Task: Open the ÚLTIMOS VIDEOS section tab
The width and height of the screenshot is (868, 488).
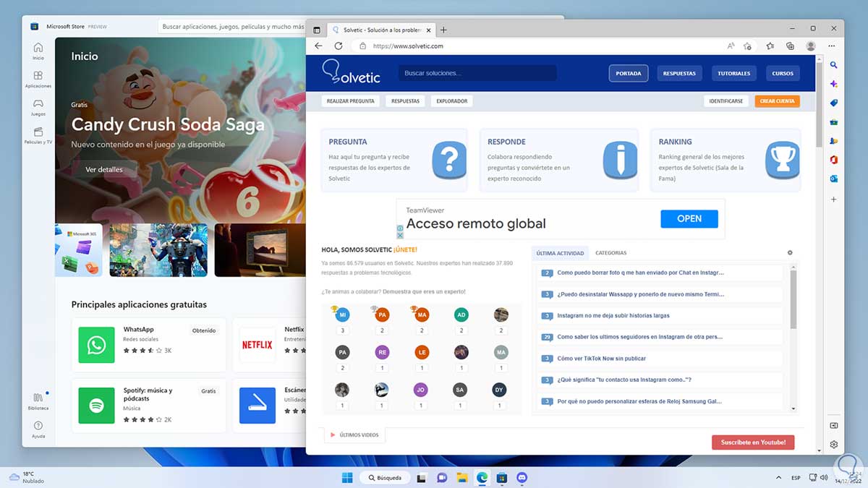Action: coord(354,435)
